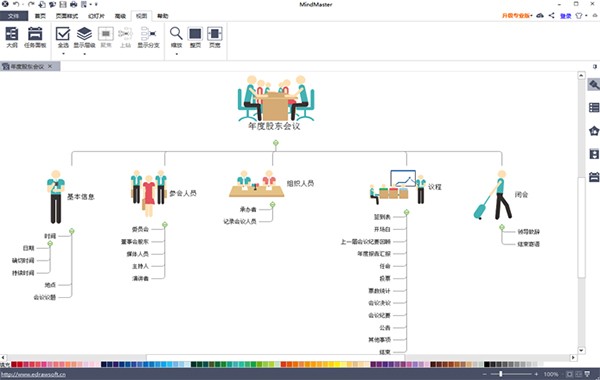600x380 pixels.
Task: Click the printer icon in the title bar
Action: tap(73, 4)
